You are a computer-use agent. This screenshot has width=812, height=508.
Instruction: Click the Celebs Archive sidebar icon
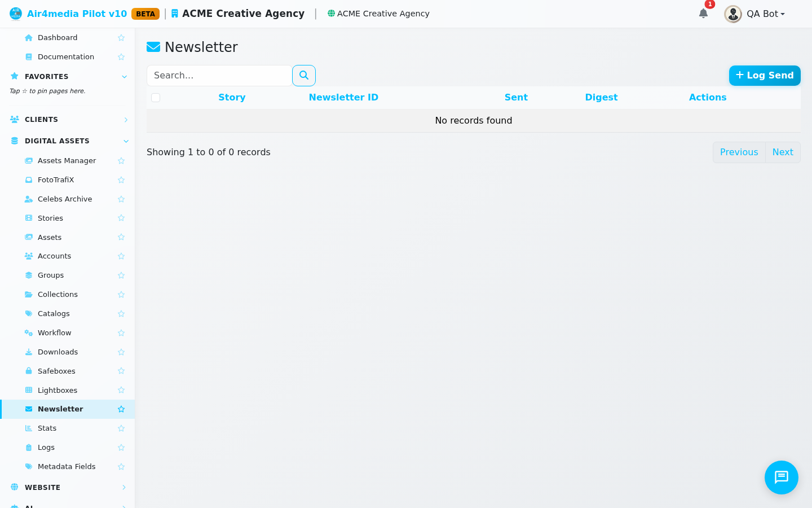[29, 199]
